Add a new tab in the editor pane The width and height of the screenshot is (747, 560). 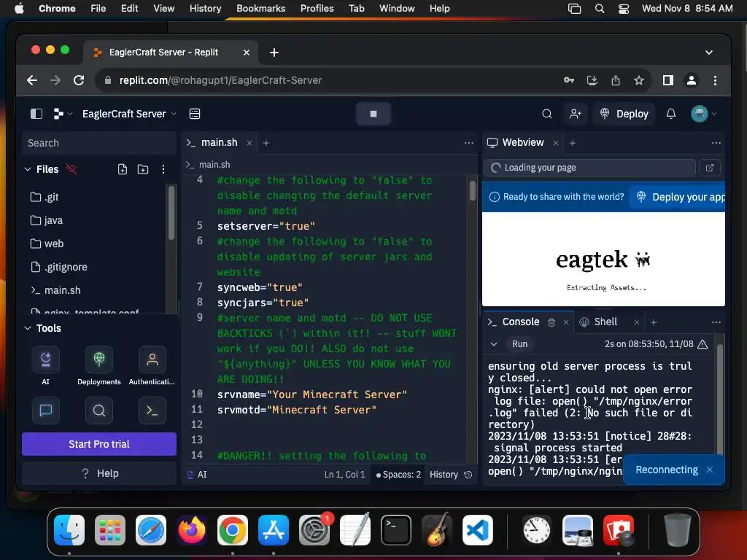[x=266, y=143]
